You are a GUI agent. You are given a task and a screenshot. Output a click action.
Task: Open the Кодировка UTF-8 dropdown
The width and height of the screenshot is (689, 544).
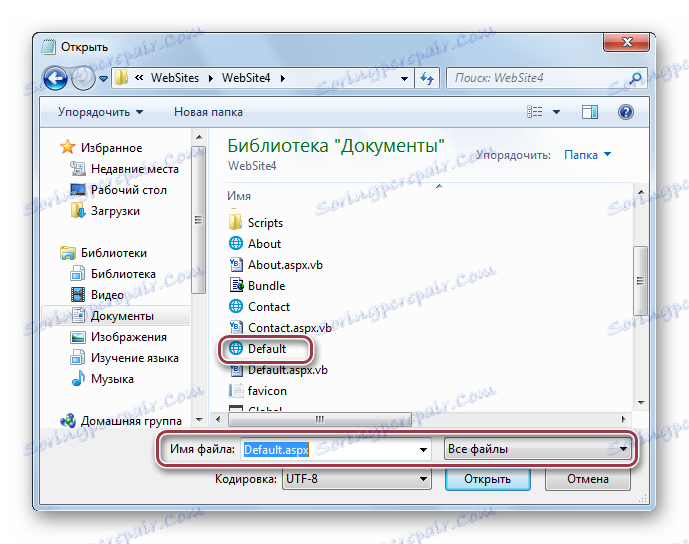click(356, 479)
